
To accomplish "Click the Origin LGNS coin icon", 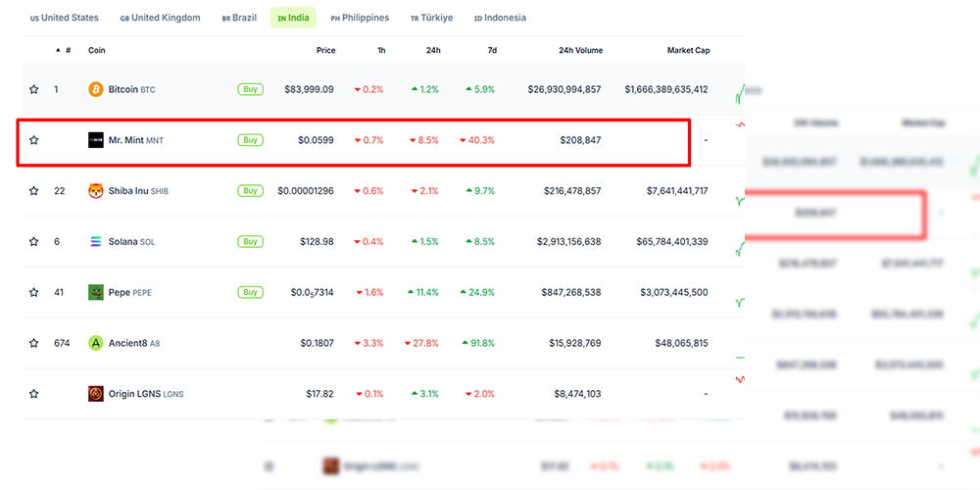I will click(96, 394).
